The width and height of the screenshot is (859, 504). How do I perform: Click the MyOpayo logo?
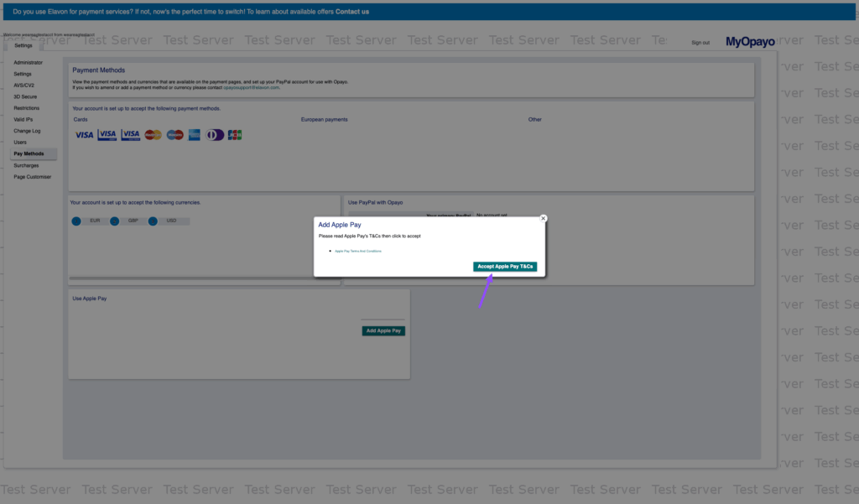coord(750,42)
